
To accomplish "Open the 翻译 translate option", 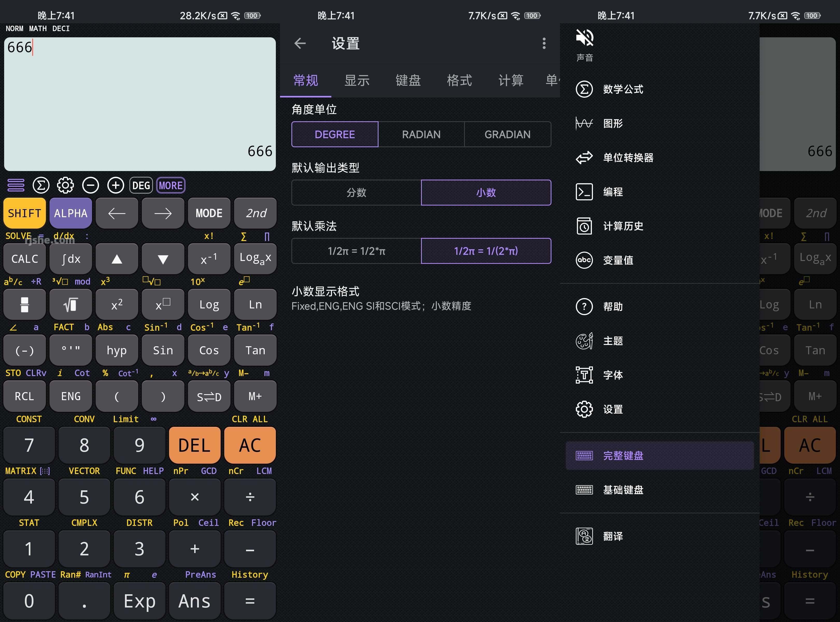I will pyautogui.click(x=613, y=536).
